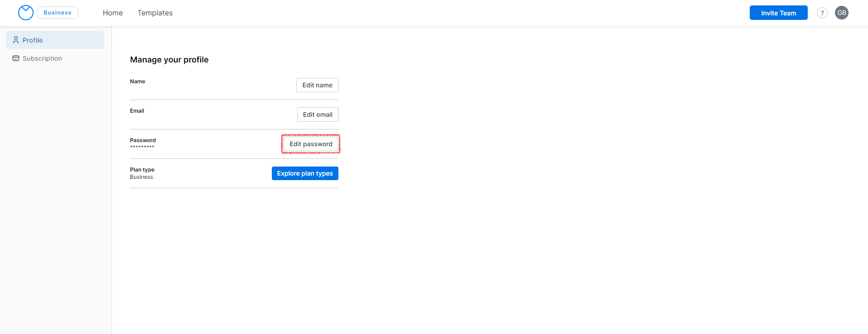Image resolution: width=868 pixels, height=334 pixels.
Task: Click the circular app logo icon
Action: 26,13
